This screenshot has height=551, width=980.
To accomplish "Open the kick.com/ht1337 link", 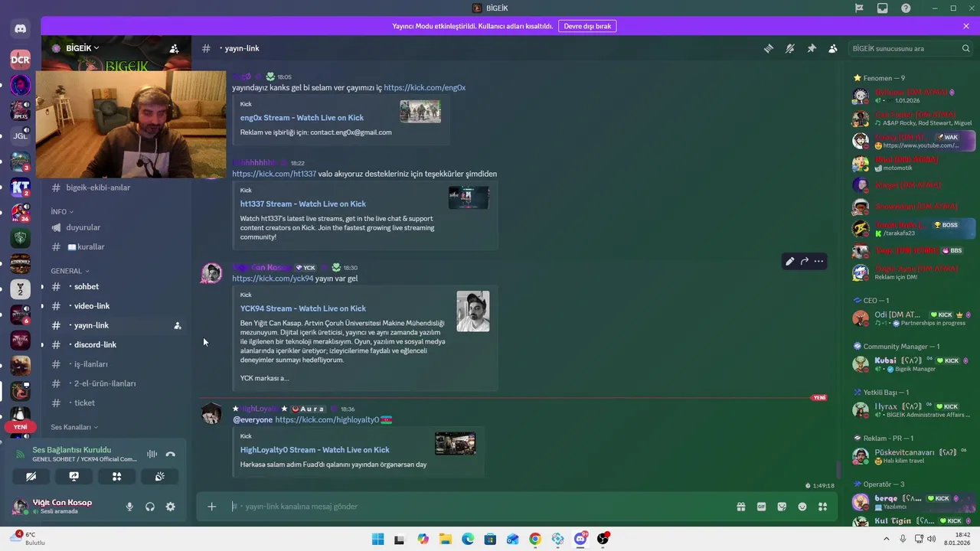I will 274,174.
